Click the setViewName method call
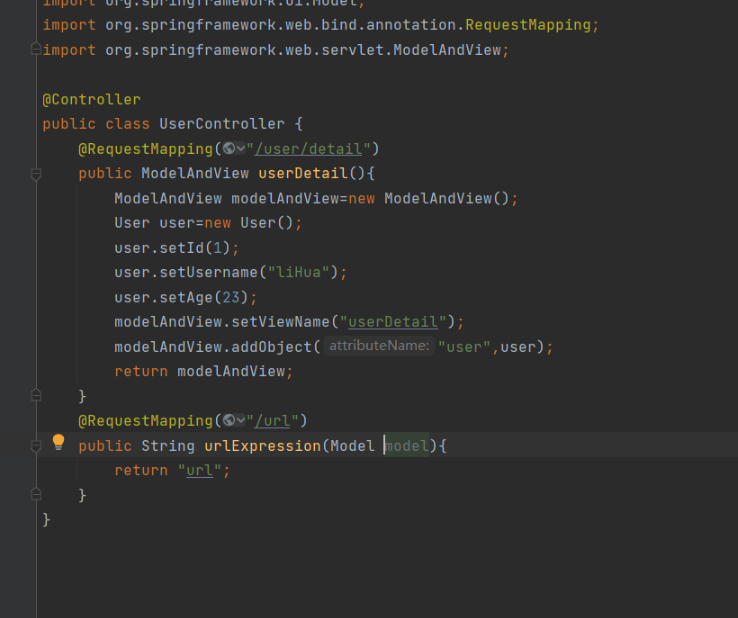The width and height of the screenshot is (738, 618). point(281,322)
